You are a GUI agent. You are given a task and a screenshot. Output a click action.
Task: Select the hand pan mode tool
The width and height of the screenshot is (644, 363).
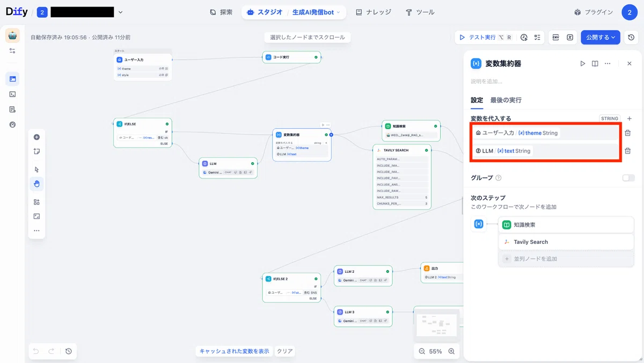[36, 184]
